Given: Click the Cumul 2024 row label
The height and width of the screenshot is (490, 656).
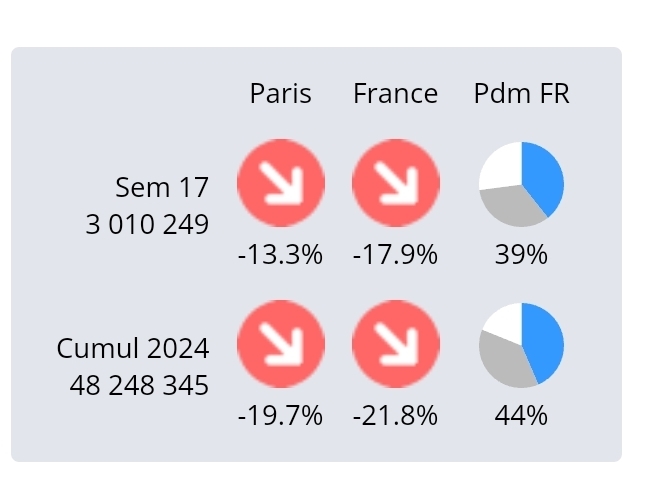Looking at the screenshot, I should point(133,348).
